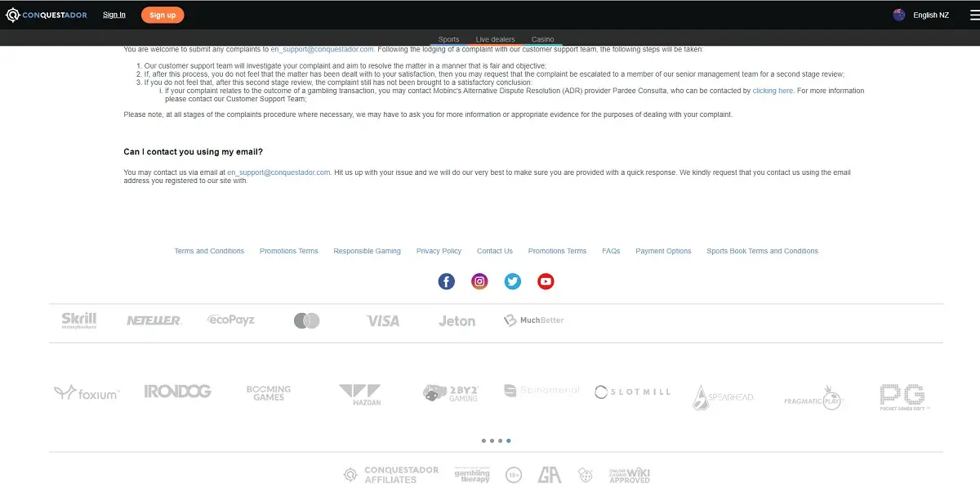Click the 'clicking here' ADR link

(x=773, y=91)
